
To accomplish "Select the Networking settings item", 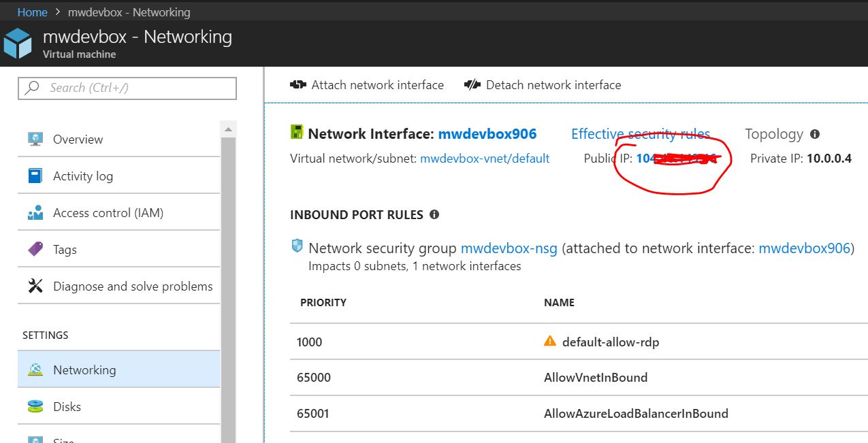I will point(118,370).
